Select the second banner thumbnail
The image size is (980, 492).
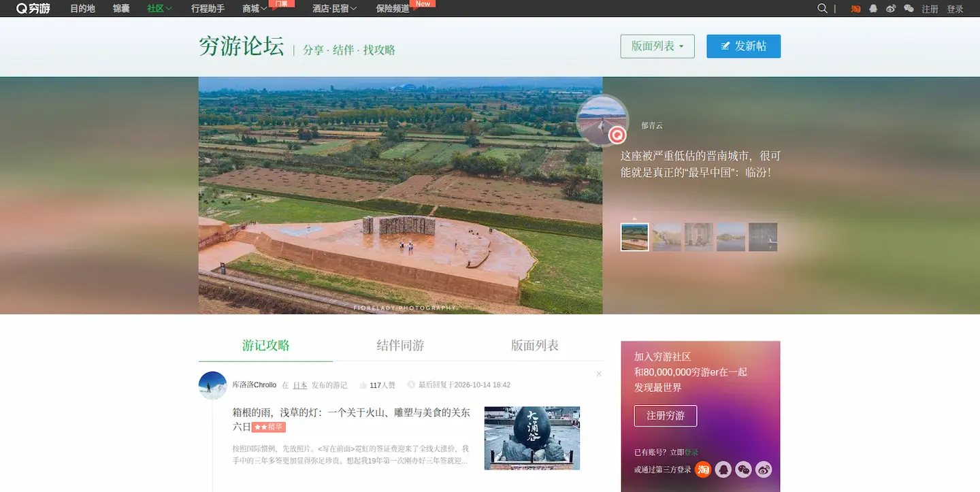click(667, 237)
